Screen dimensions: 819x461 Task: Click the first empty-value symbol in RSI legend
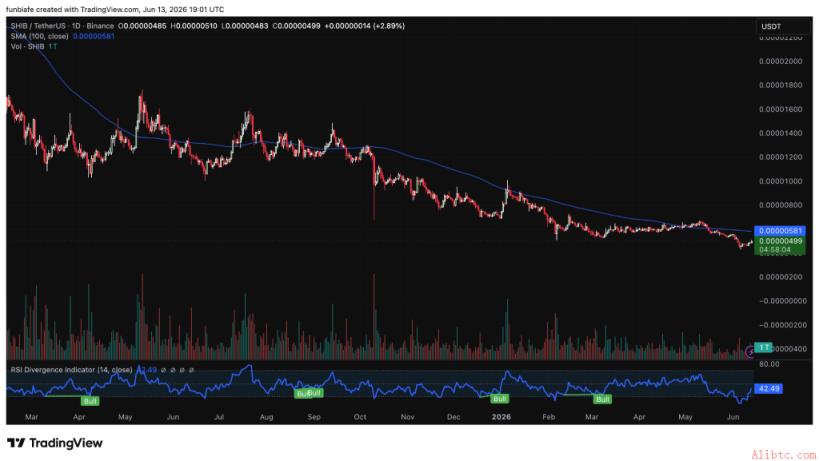coord(163,370)
